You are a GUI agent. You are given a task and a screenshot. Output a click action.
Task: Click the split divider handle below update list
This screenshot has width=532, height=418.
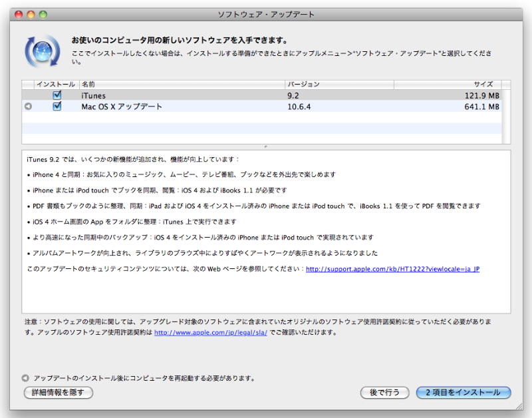(266, 146)
